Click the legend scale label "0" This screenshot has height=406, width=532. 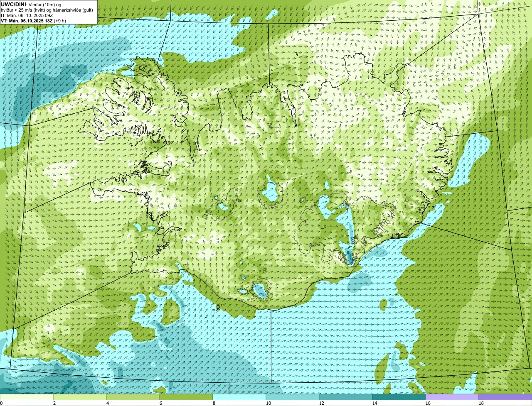click(x=1, y=403)
